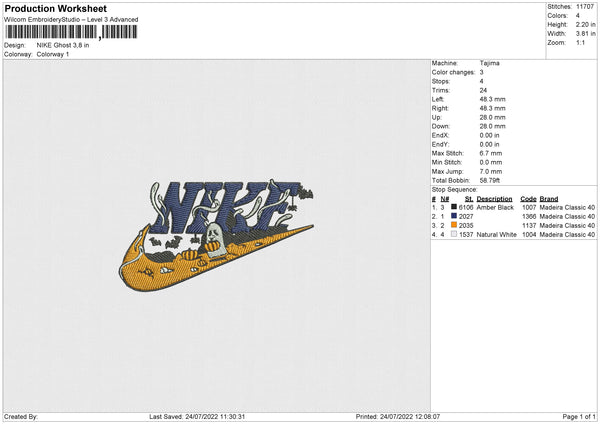The width and height of the screenshot is (600, 424).
Task: Click the Natural White description text
Action: point(497,235)
